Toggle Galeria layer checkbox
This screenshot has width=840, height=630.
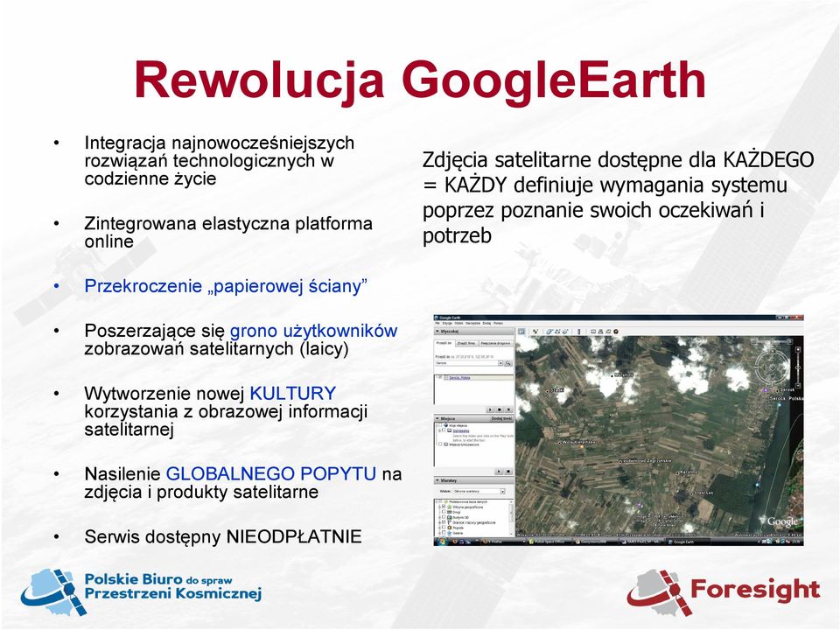[444, 533]
